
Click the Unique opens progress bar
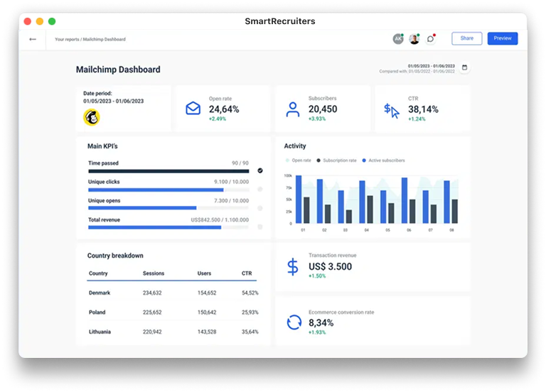pyautogui.click(x=168, y=208)
